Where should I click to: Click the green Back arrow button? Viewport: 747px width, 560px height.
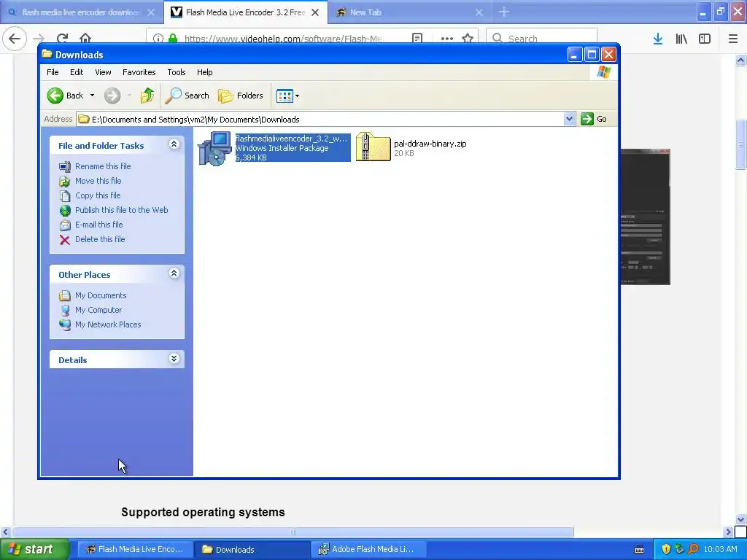point(55,96)
